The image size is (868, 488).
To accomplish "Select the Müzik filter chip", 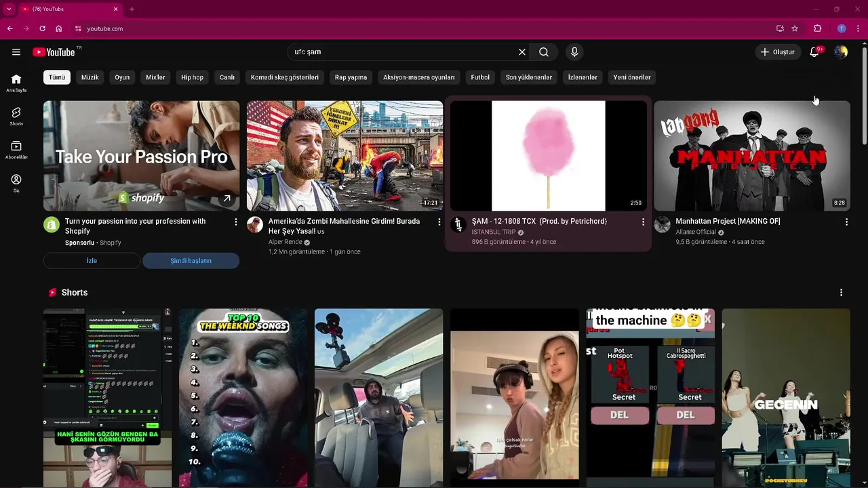I will pos(90,77).
